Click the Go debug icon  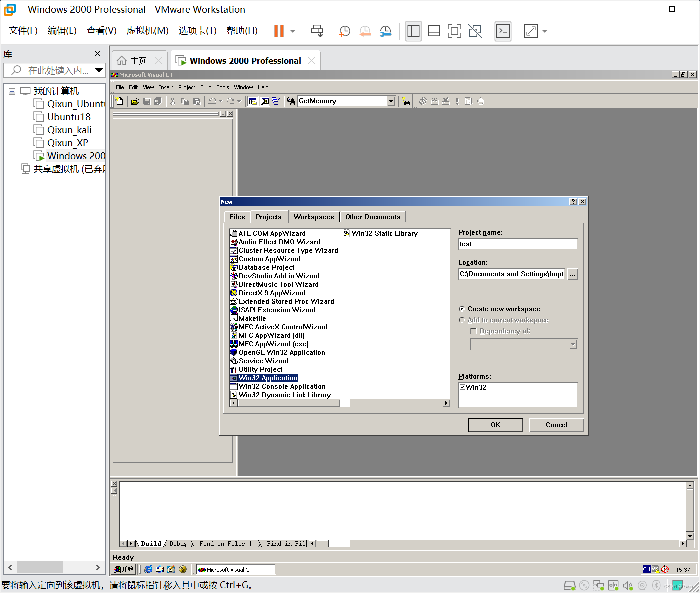point(468,101)
